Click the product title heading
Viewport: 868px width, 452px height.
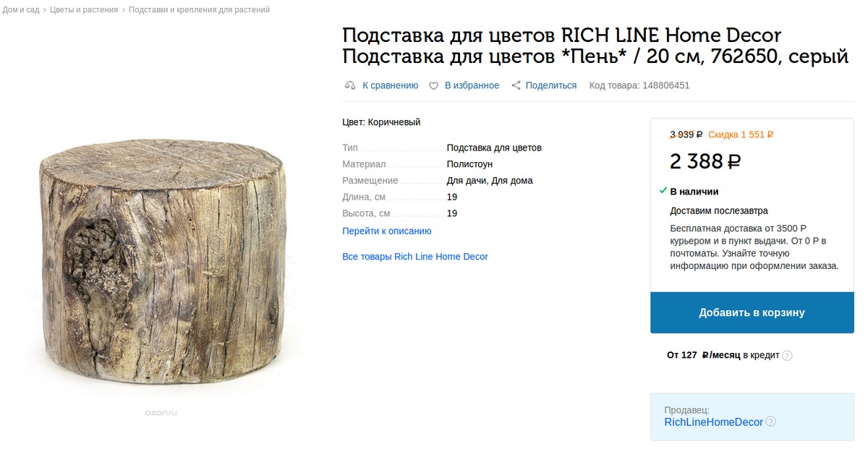(595, 46)
